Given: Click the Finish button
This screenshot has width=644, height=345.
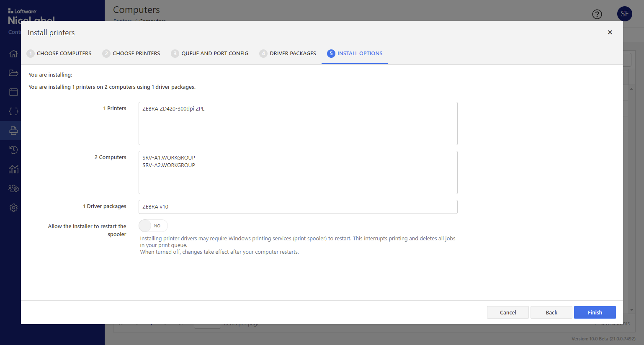Looking at the screenshot, I should click(595, 312).
